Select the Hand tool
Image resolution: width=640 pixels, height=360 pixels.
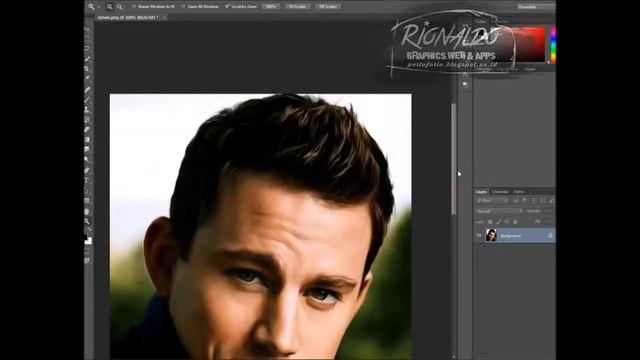[88, 211]
